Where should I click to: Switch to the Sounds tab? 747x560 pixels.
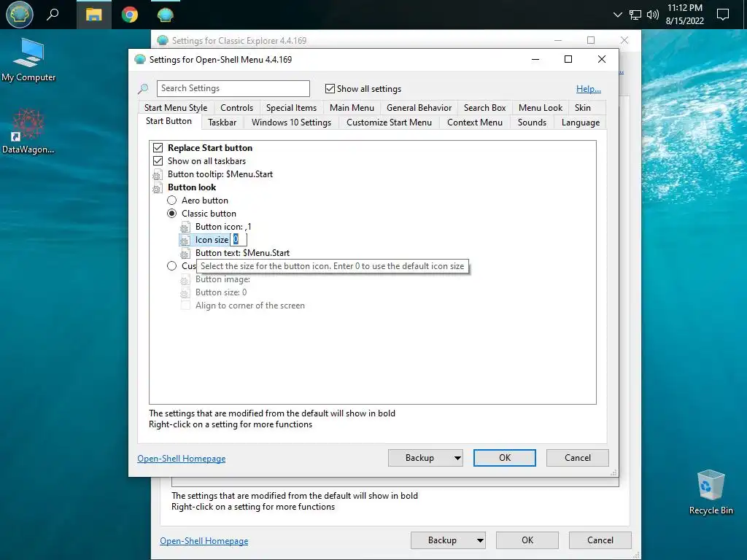[x=532, y=122]
